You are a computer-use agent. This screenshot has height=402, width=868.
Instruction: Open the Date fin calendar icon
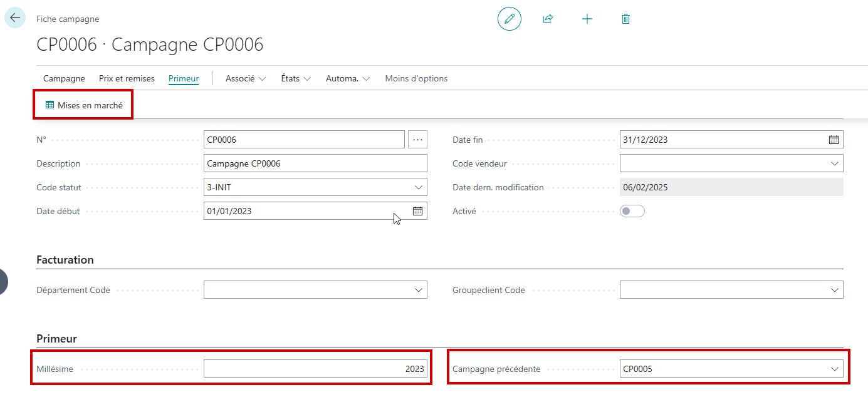834,140
